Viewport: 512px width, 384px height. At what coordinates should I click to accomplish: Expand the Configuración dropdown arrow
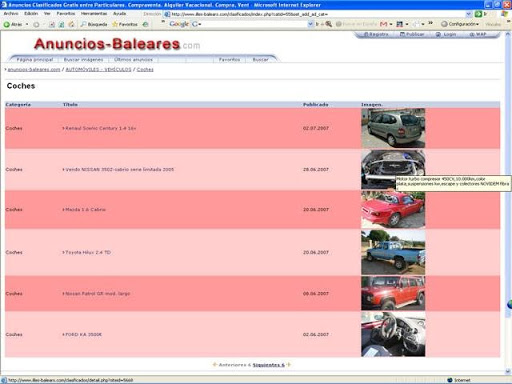[x=477, y=24]
